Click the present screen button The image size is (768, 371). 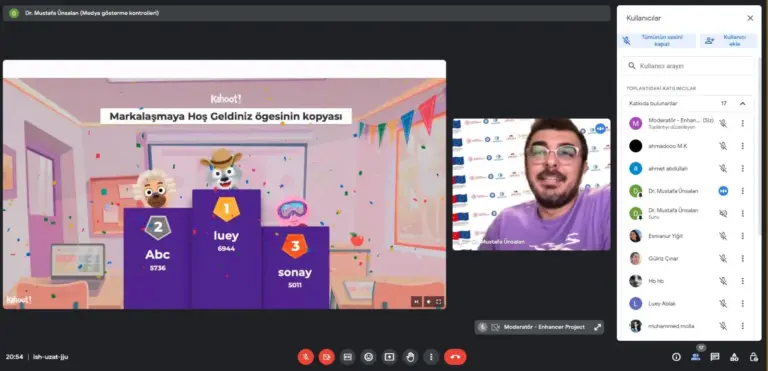[x=389, y=357]
